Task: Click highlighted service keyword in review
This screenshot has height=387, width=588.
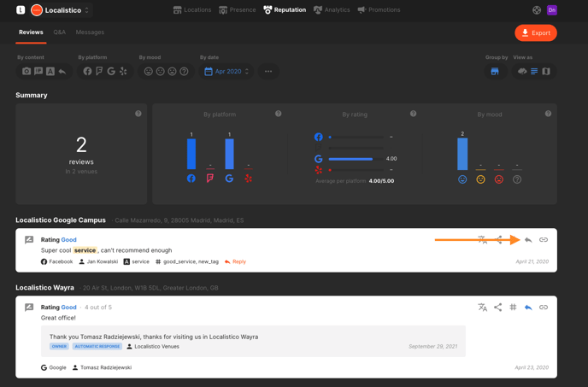Action: pos(85,250)
